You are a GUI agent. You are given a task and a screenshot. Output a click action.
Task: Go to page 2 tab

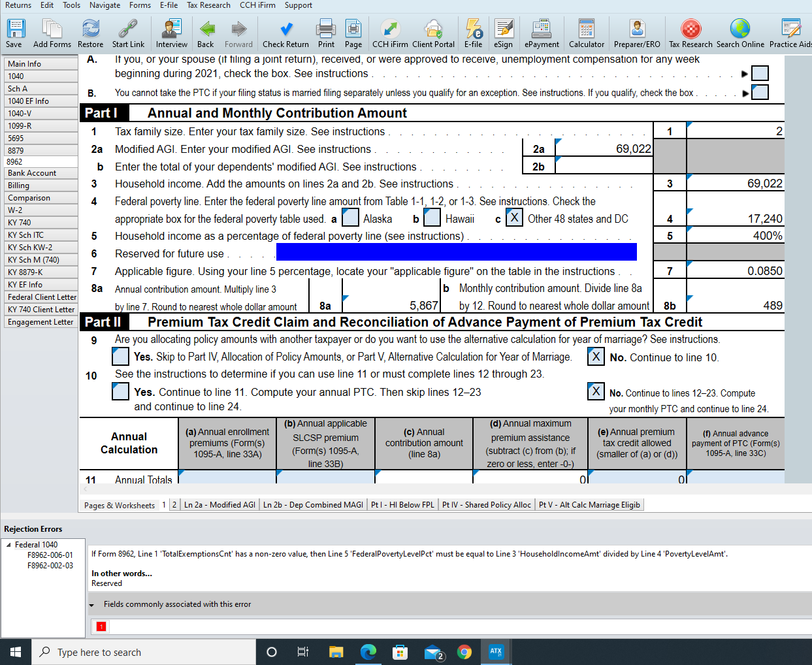[174, 505]
